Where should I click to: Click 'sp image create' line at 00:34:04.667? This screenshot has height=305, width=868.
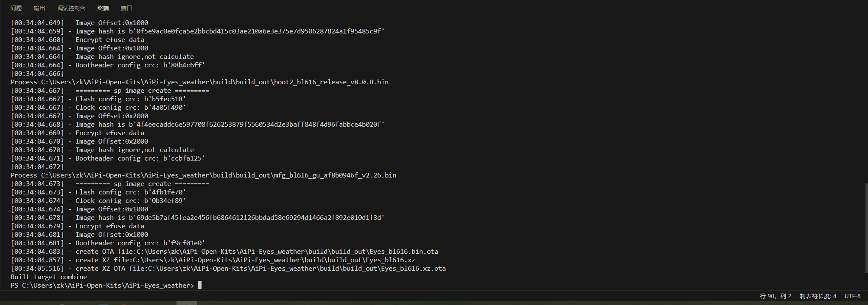coord(142,91)
